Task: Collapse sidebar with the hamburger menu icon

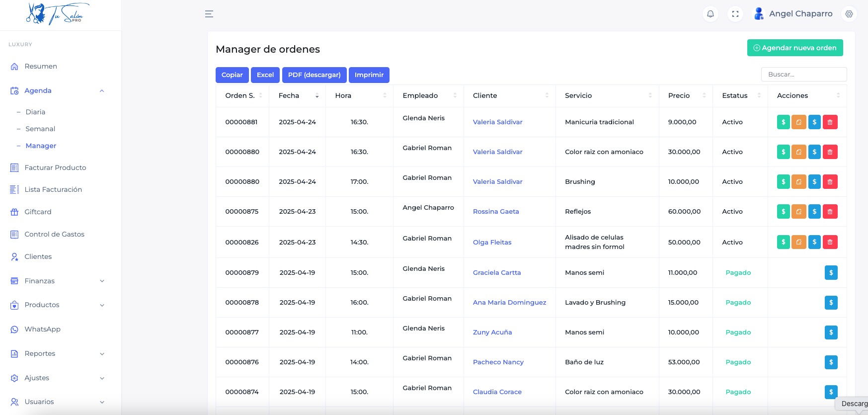Action: 209,14
